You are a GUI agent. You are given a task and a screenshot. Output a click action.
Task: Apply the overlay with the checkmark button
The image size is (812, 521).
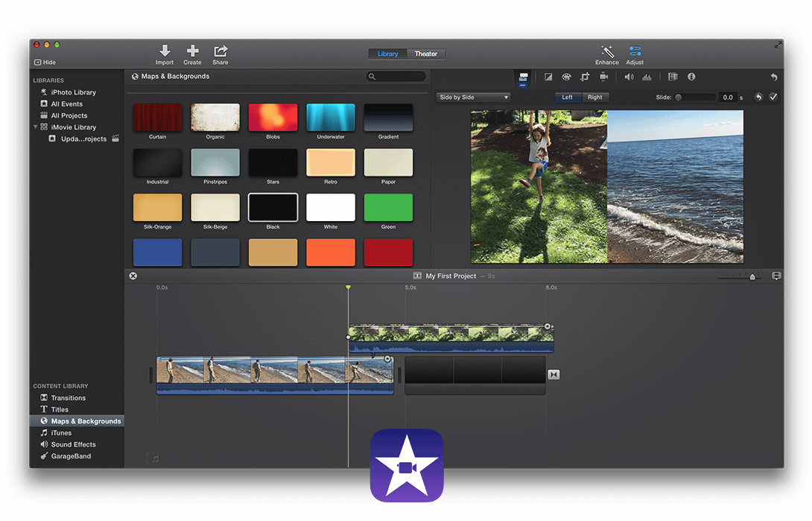(773, 98)
